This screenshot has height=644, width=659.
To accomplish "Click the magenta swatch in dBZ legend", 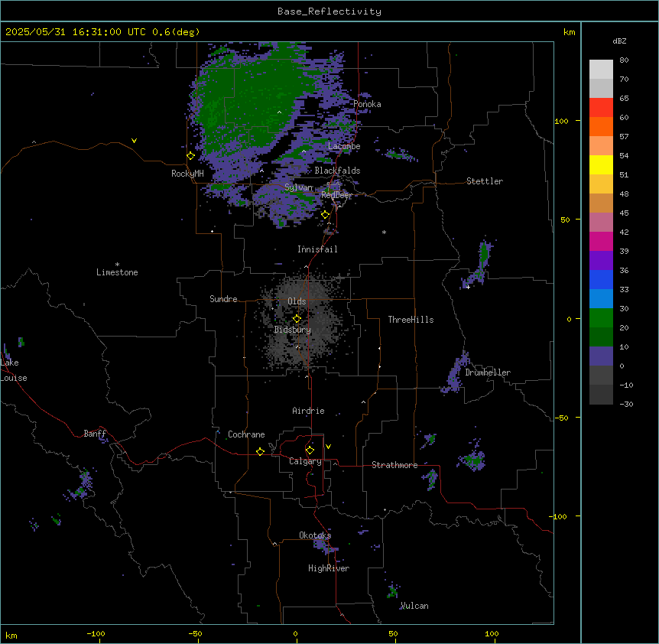I will [x=601, y=241].
